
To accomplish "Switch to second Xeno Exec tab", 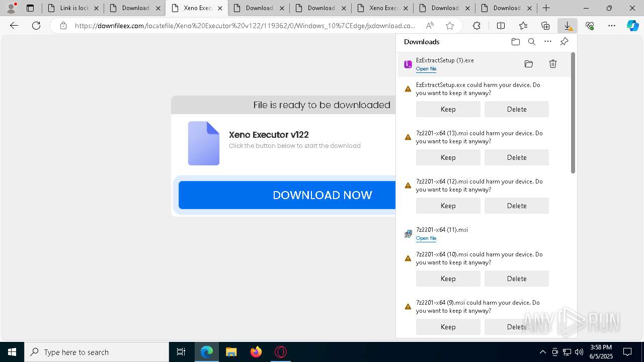I will point(382,8).
